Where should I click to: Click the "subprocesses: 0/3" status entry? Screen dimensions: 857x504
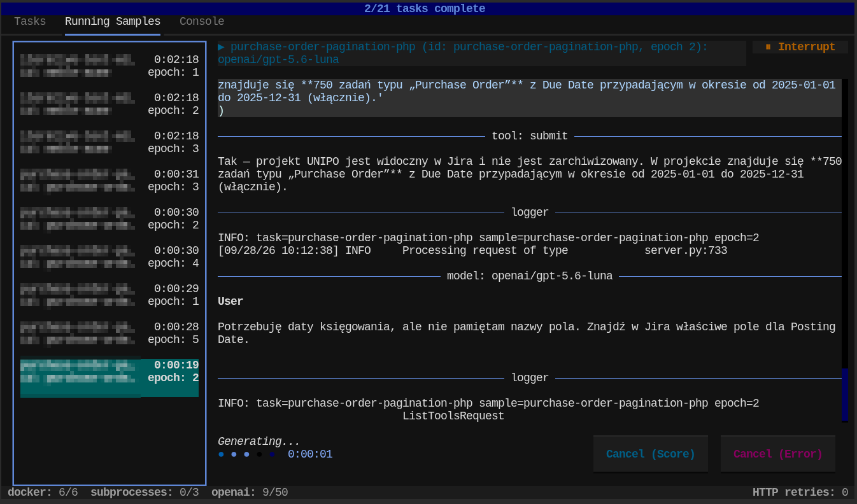pos(145,493)
